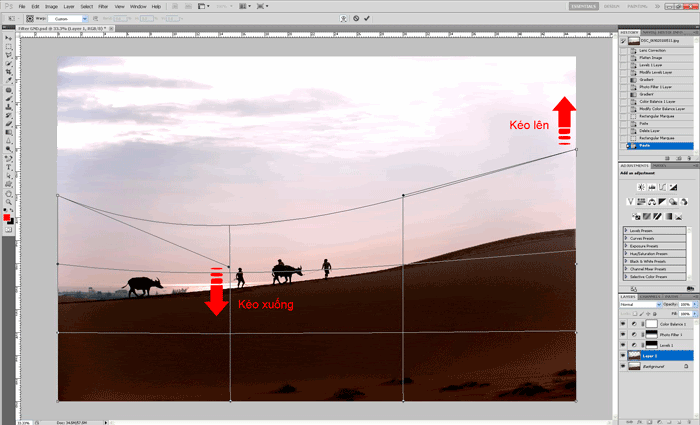Click the red foreground color swatch
700x425 pixels.
(6, 217)
